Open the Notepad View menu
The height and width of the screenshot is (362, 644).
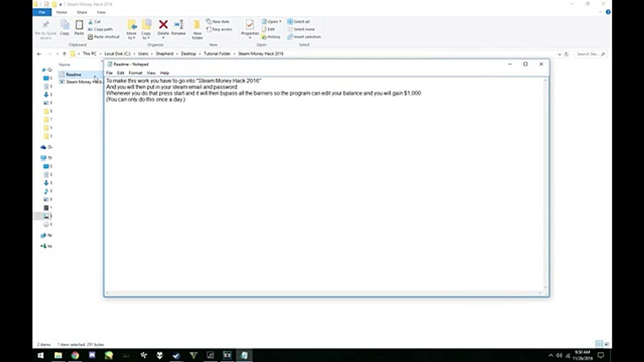point(151,73)
